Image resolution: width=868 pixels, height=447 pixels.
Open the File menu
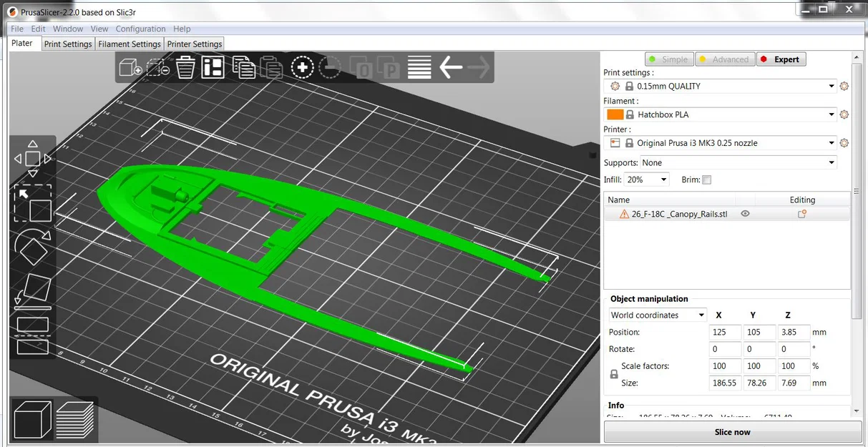pyautogui.click(x=17, y=29)
